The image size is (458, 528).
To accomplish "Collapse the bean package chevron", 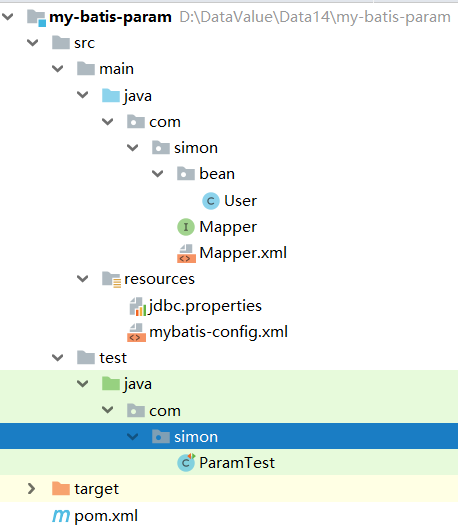I will coord(157,174).
